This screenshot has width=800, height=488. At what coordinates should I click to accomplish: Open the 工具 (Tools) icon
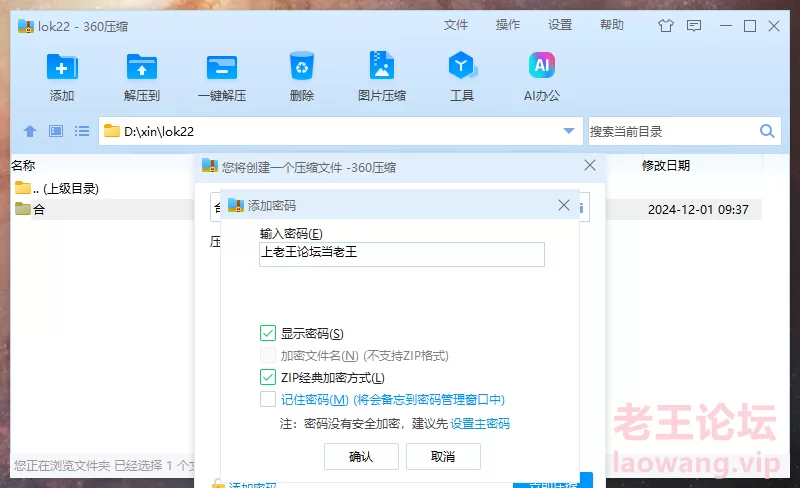[x=462, y=66]
